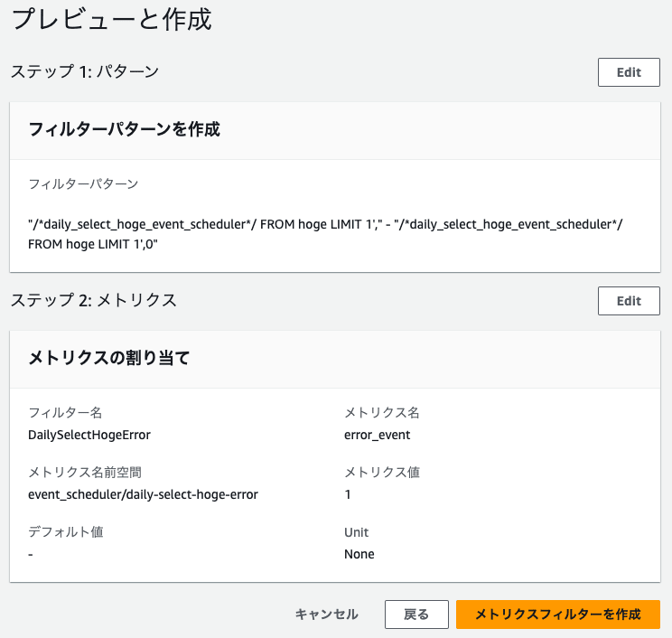Click the フィルターパターンを作成 panel title
Screen dimensions: 672x638
(124, 129)
